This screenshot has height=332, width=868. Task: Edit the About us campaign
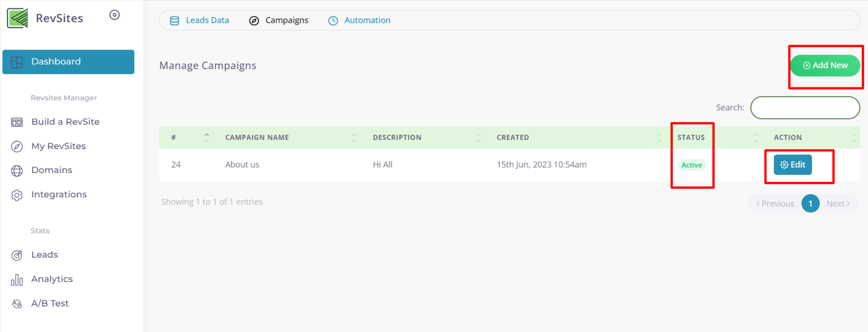pos(793,165)
